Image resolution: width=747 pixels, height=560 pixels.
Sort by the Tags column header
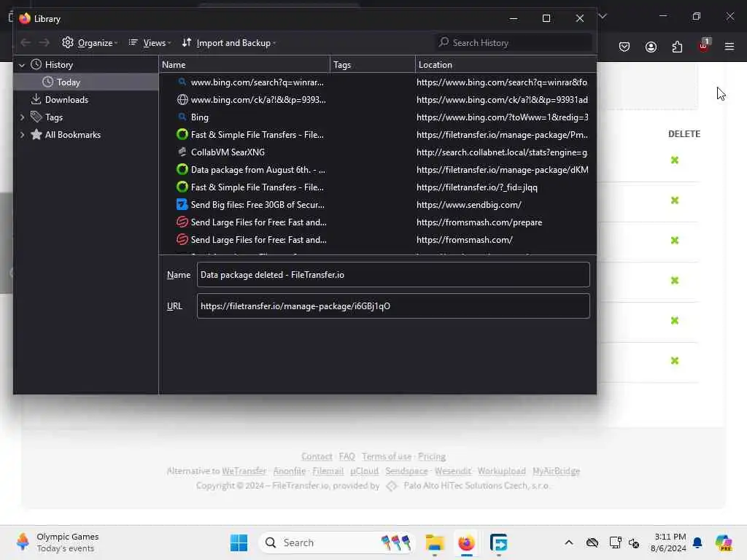pyautogui.click(x=373, y=65)
